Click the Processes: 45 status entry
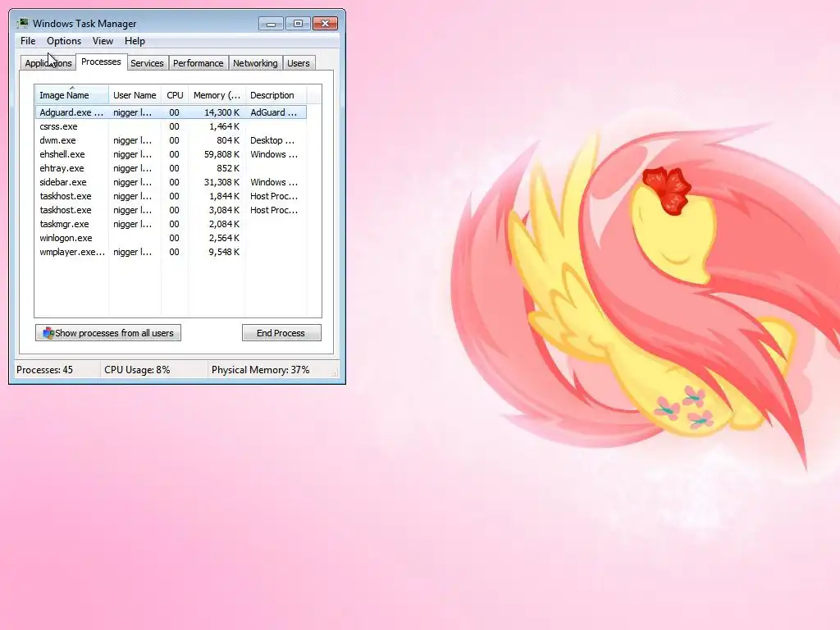 tap(44, 370)
